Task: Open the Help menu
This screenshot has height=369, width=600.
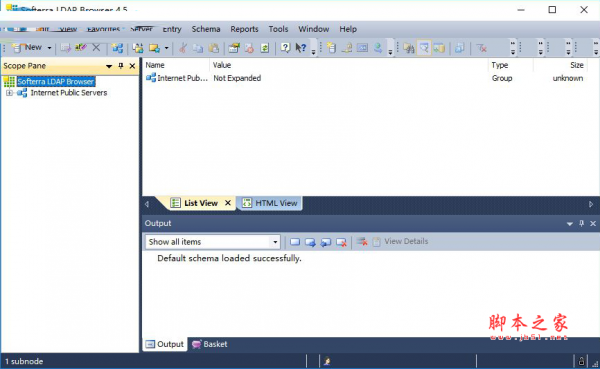Action: [x=348, y=29]
